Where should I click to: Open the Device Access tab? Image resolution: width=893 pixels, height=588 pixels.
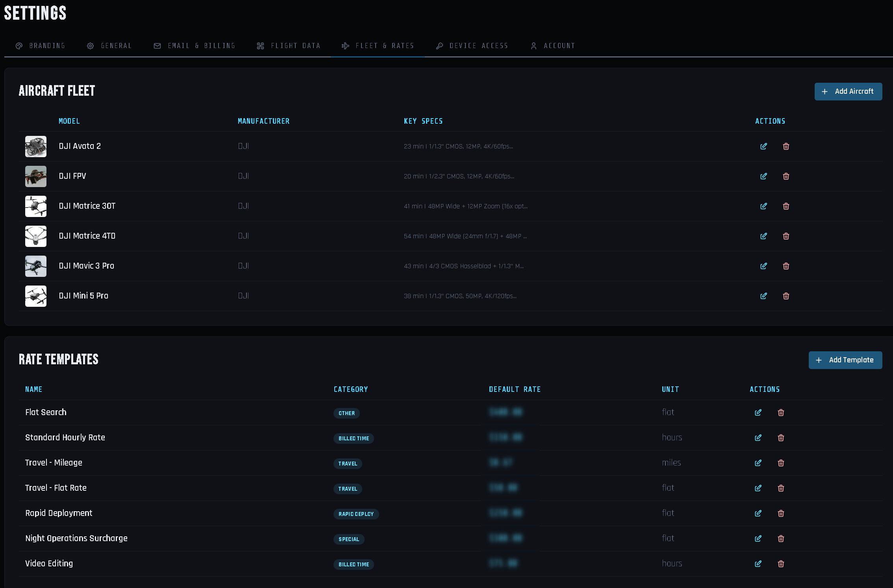pos(472,46)
